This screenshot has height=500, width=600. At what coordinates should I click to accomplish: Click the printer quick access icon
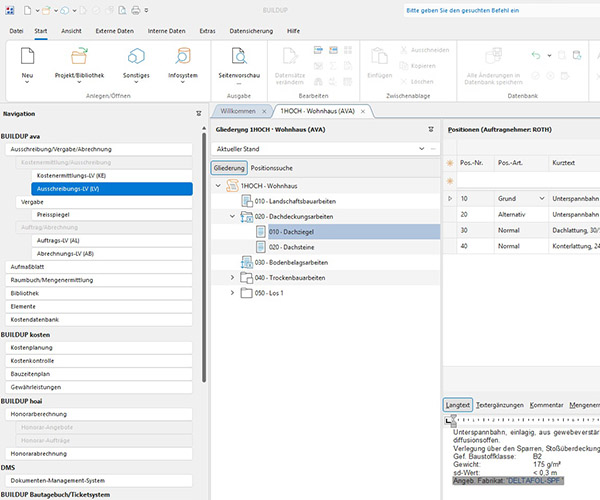(135, 10)
